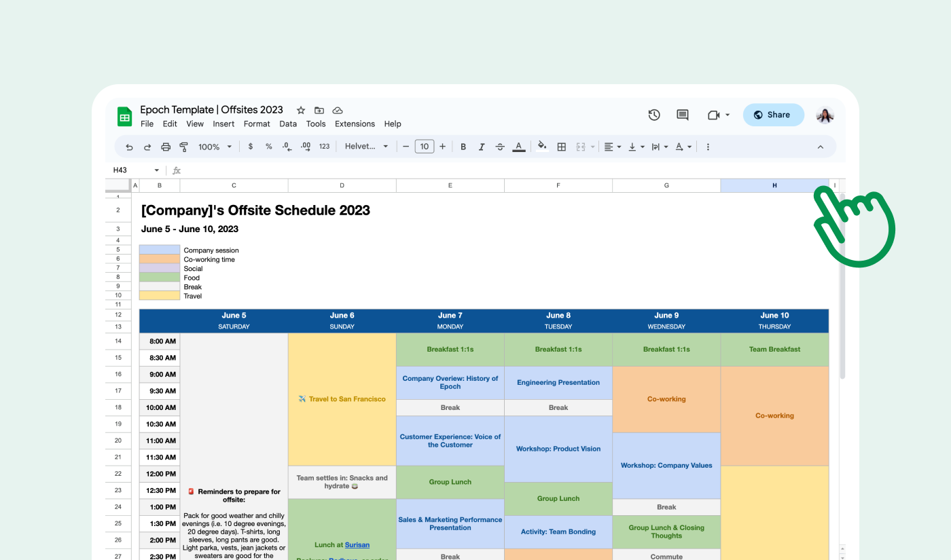Activate the paint format tool
Viewport: 951px width, 560px height.
183,147
